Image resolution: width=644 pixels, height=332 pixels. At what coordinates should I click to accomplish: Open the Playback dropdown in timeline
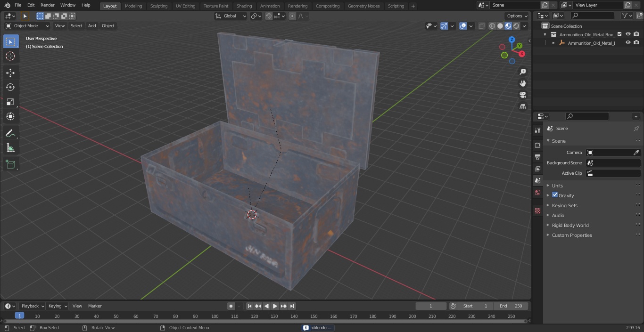click(32, 306)
